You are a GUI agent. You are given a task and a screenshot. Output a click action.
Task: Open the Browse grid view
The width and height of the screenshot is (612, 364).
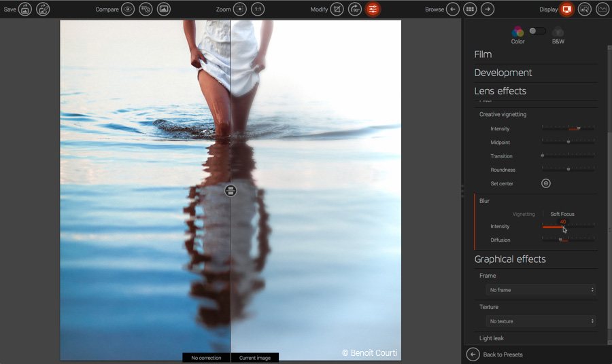(470, 9)
